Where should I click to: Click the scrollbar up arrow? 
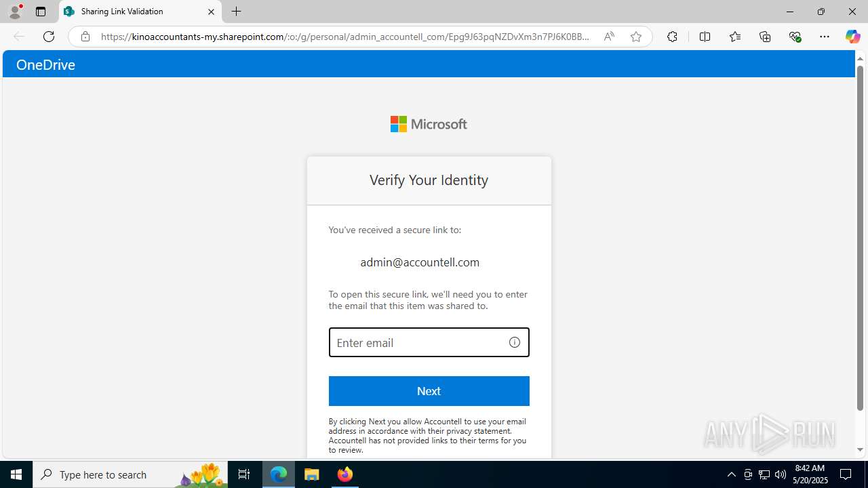(860, 58)
